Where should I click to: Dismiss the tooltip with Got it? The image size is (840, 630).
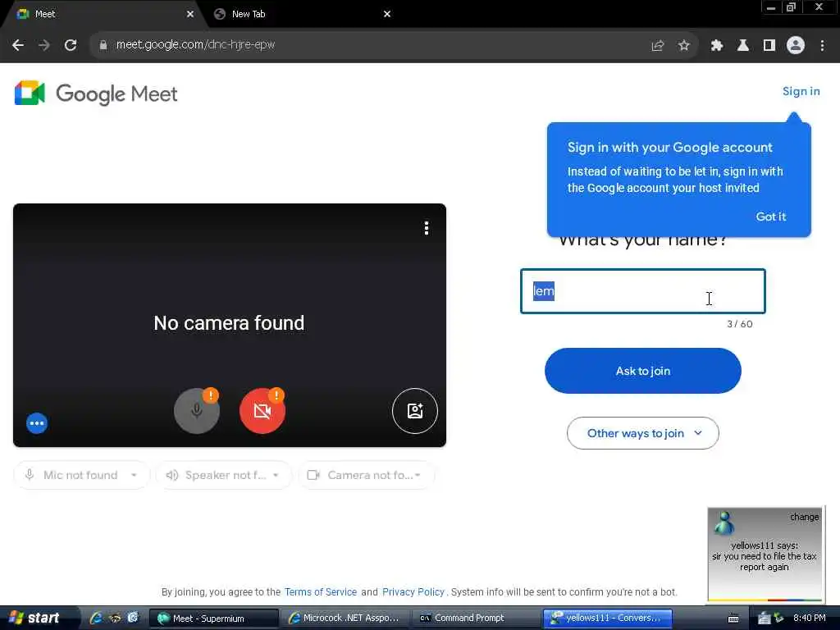pos(770,217)
